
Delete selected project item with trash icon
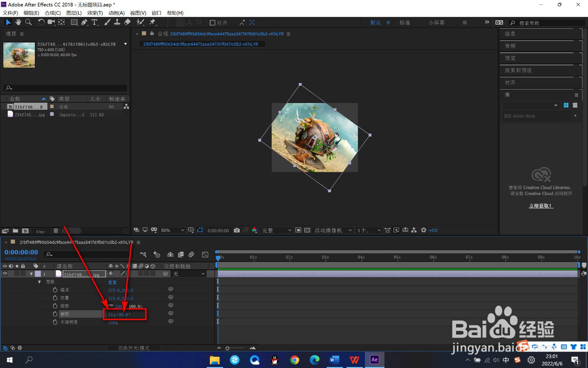pyautogui.click(x=56, y=231)
